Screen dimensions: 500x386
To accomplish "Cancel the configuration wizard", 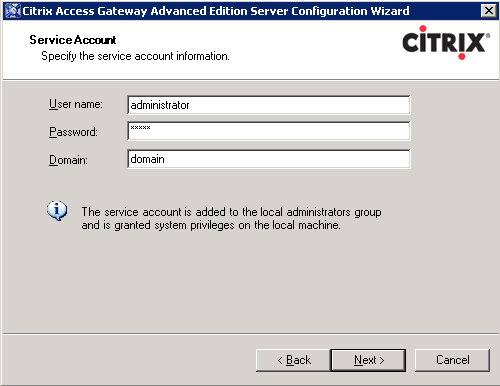I will pos(452,360).
